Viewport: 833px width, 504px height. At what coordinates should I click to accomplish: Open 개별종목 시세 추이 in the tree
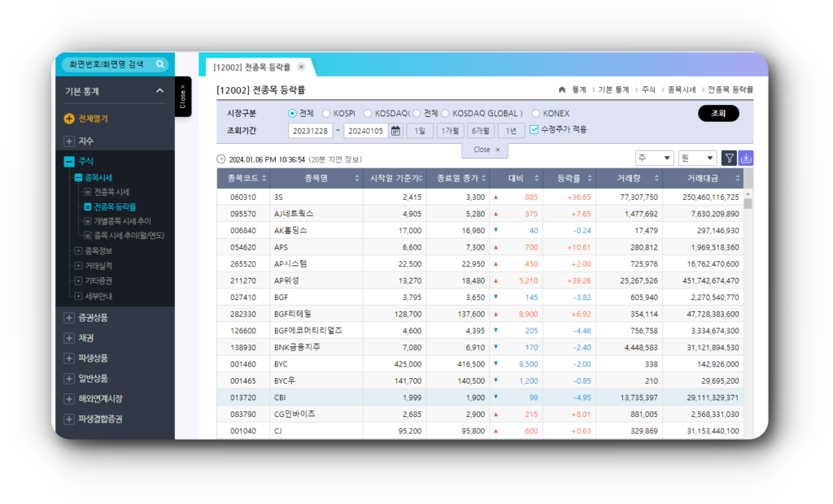pyautogui.click(x=122, y=221)
